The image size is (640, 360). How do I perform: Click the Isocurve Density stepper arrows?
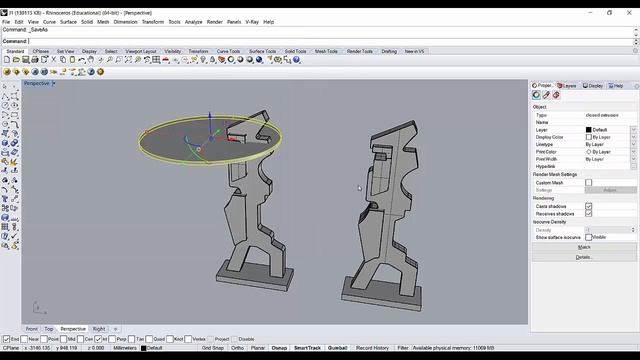click(x=633, y=230)
